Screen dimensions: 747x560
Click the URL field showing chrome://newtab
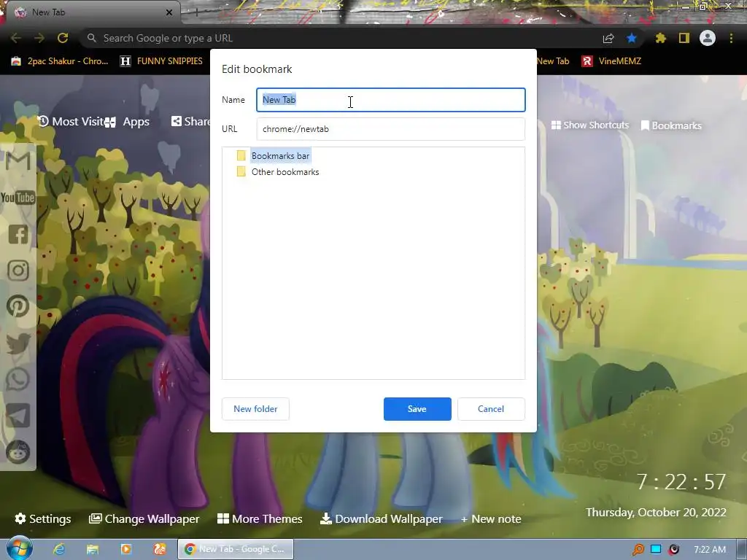pyautogui.click(x=391, y=129)
